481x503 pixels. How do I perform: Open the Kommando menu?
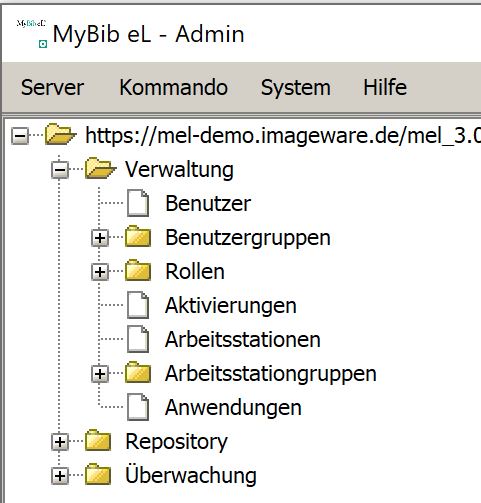click(174, 87)
